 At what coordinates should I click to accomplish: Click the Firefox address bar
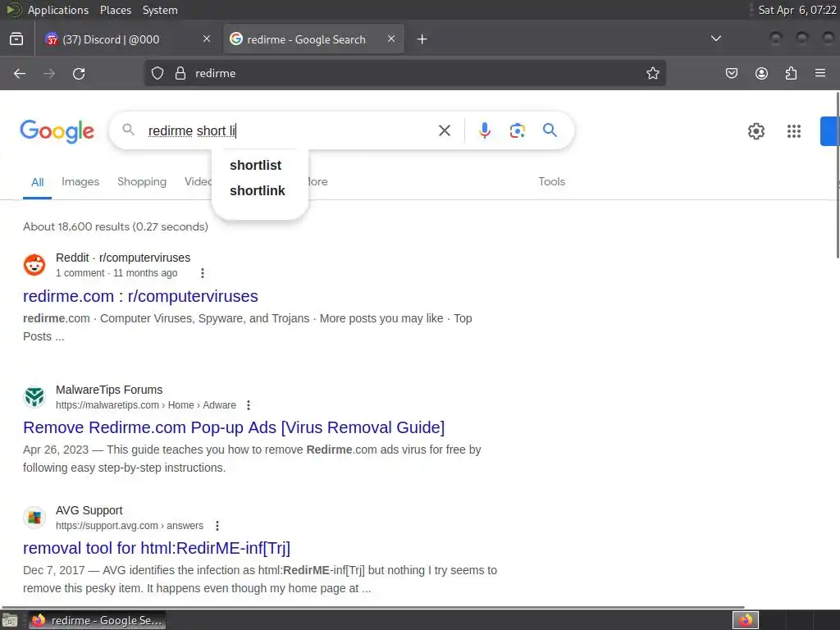(x=405, y=73)
